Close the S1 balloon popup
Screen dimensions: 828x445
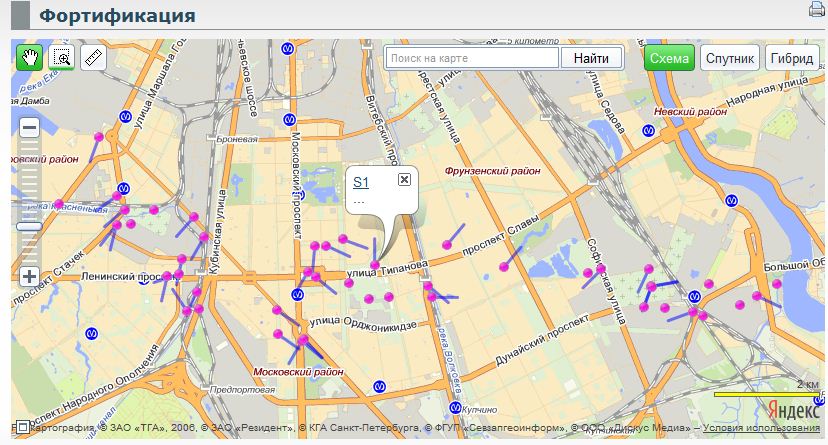click(404, 179)
